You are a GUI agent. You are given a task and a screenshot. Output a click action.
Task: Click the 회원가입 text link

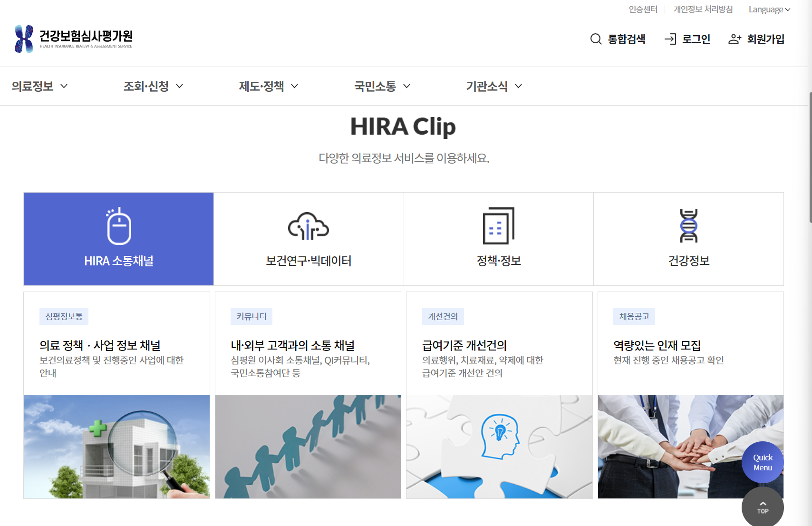[765, 39]
